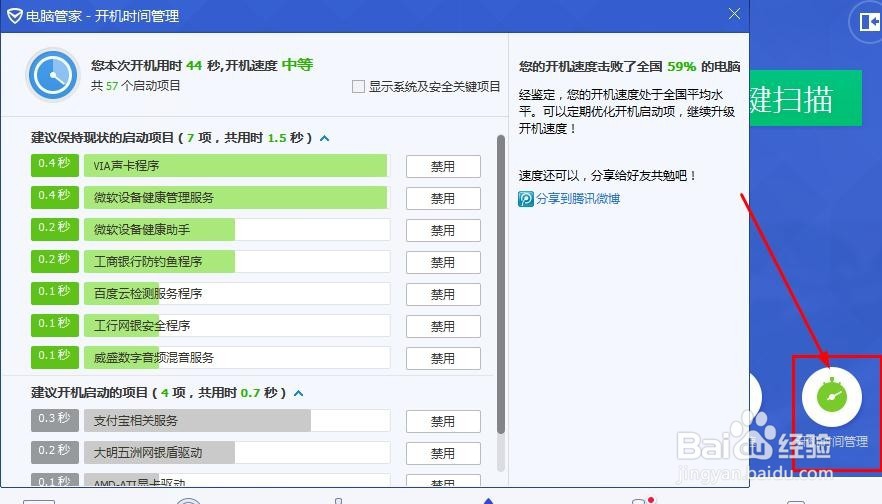Disable 微软设备健康助手
This screenshot has width=882, height=504.
[x=443, y=231]
